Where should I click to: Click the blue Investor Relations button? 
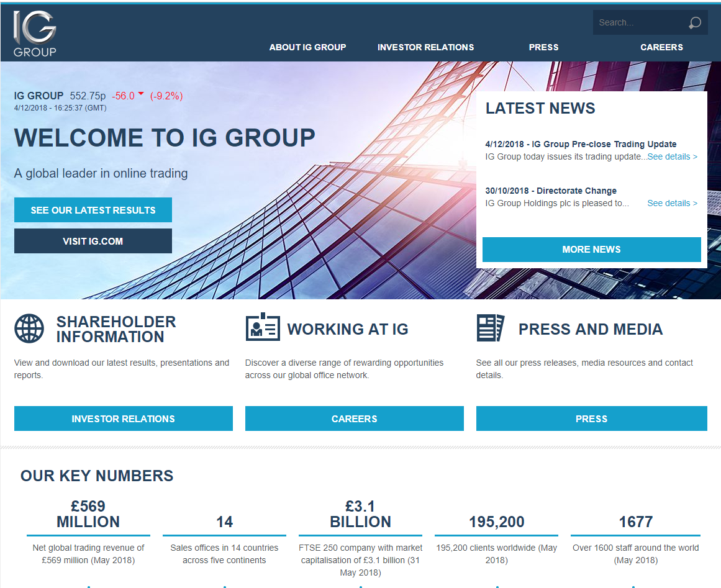coord(123,419)
